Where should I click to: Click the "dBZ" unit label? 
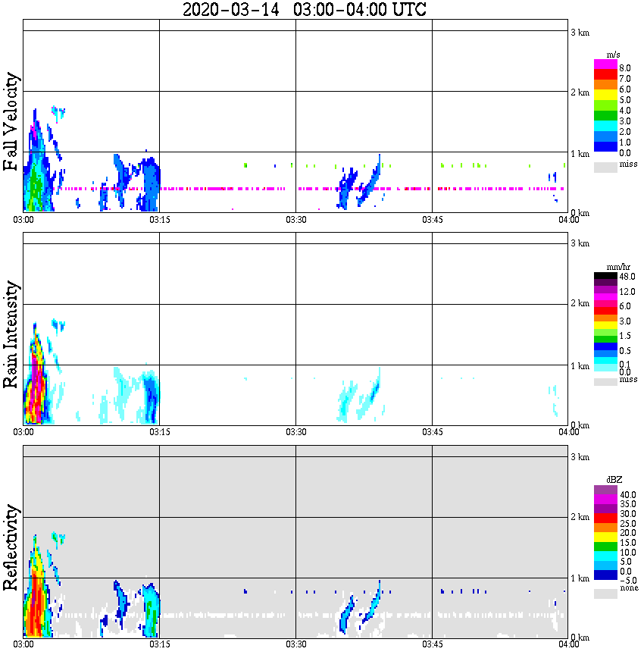614,480
